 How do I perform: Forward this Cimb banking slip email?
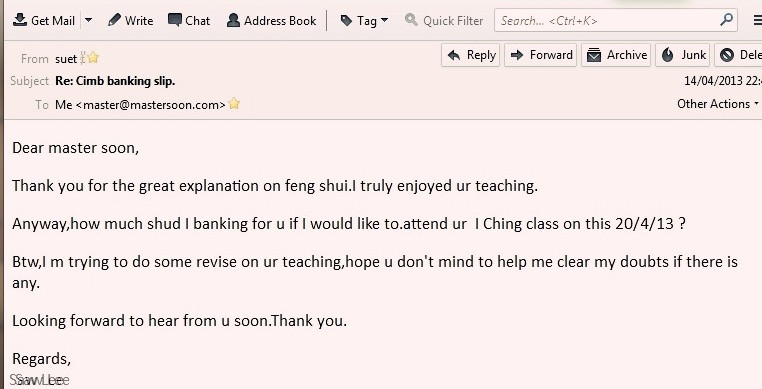540,55
